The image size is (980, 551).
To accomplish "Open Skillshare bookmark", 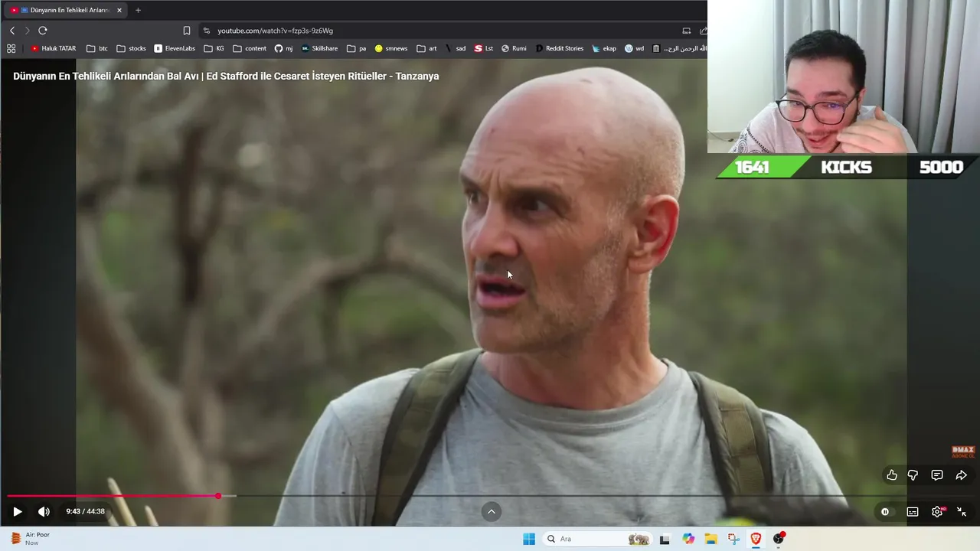I will pos(319,48).
